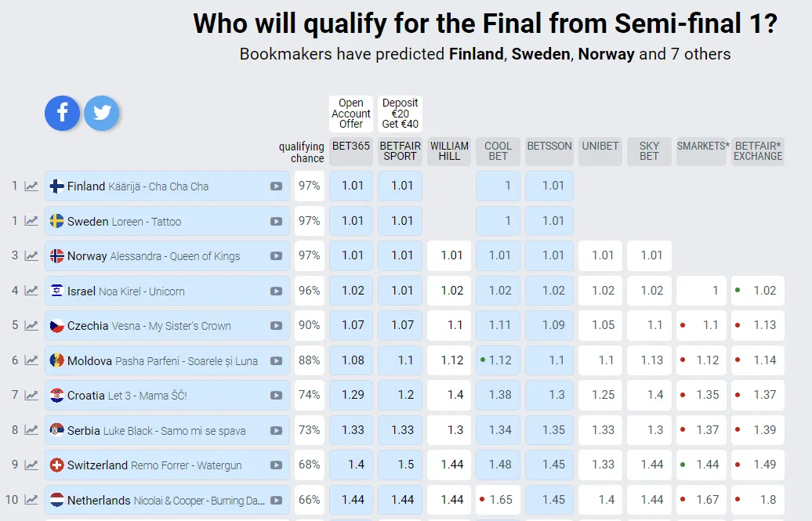Show Czechia's odds trend graph icon
The height and width of the screenshot is (521, 812).
tap(31, 326)
